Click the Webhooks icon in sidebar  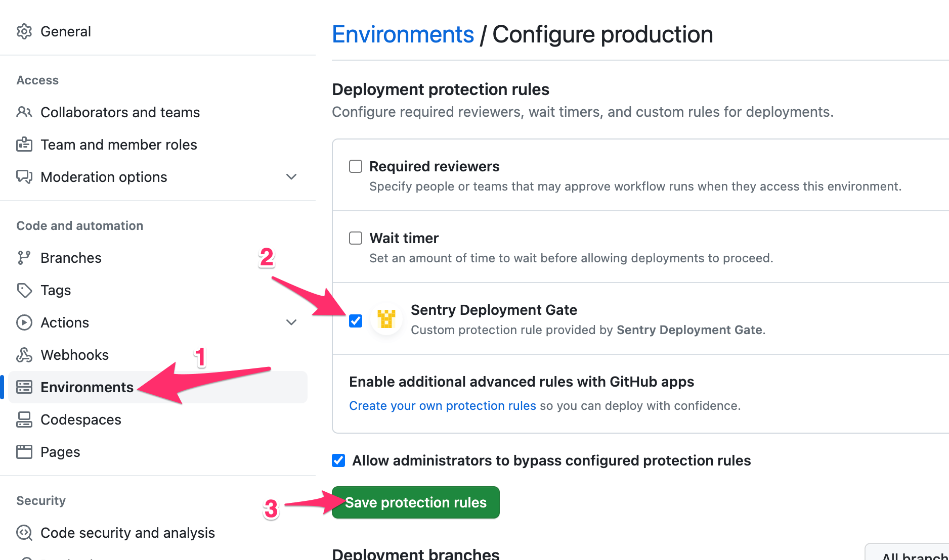(24, 355)
